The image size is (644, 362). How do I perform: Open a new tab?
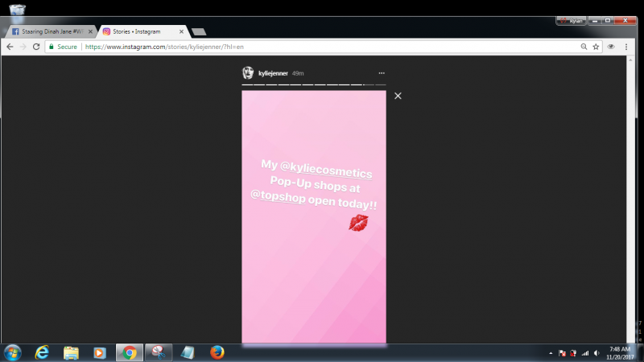tap(199, 32)
